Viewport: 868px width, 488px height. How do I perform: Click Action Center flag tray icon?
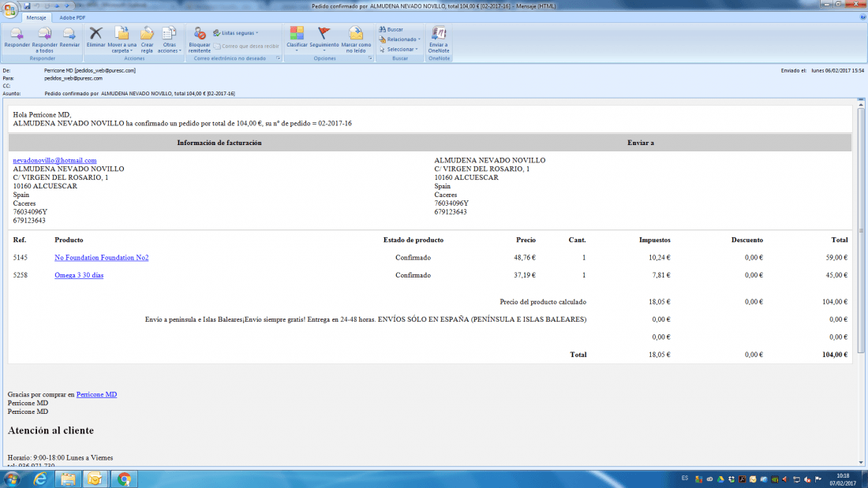click(x=817, y=479)
